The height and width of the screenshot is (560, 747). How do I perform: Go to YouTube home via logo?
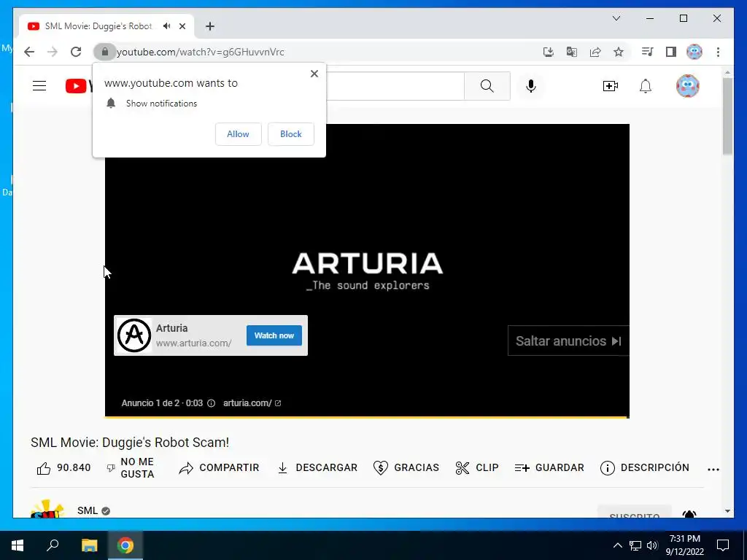[79, 86]
